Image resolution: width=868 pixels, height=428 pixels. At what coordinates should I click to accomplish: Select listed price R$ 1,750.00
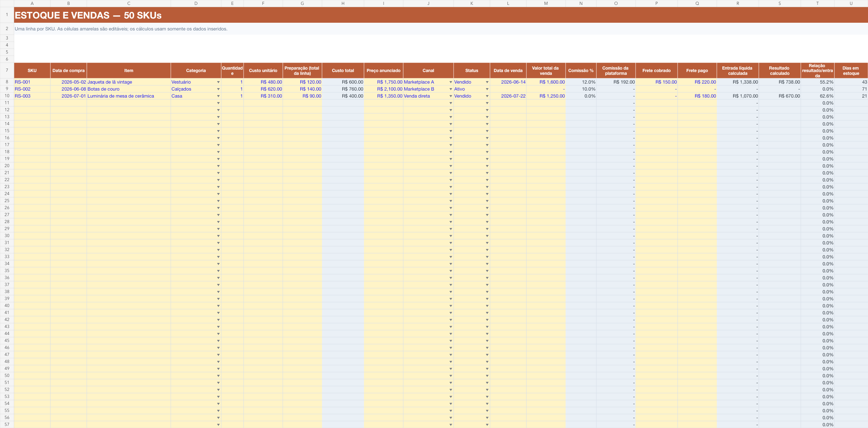(384, 82)
